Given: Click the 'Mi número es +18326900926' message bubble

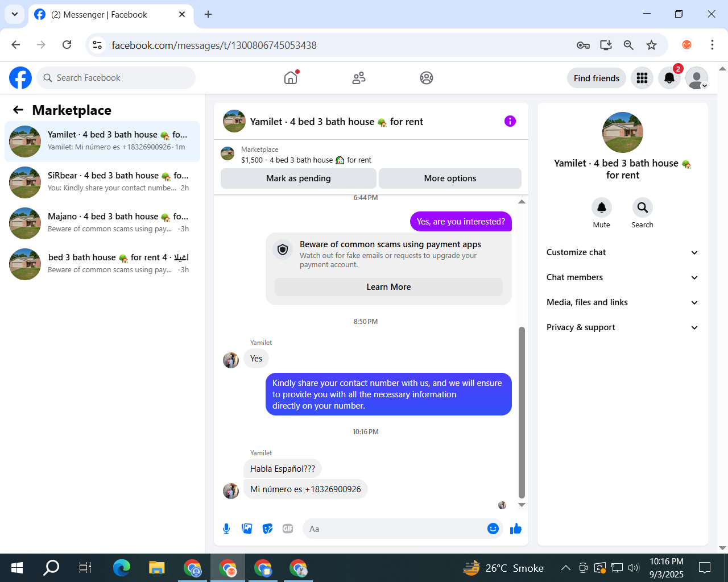Looking at the screenshot, I should coord(305,489).
